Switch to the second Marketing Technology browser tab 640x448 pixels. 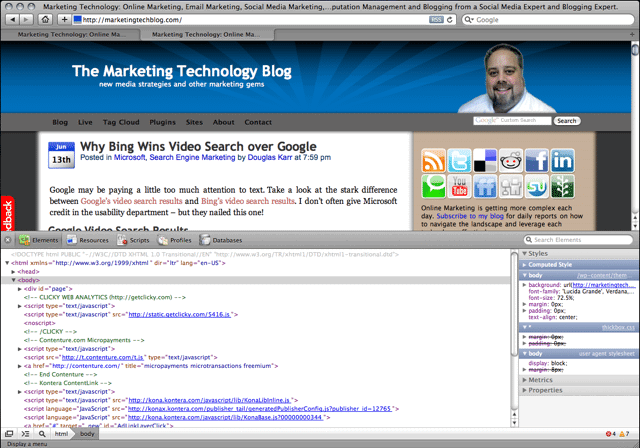(206, 35)
